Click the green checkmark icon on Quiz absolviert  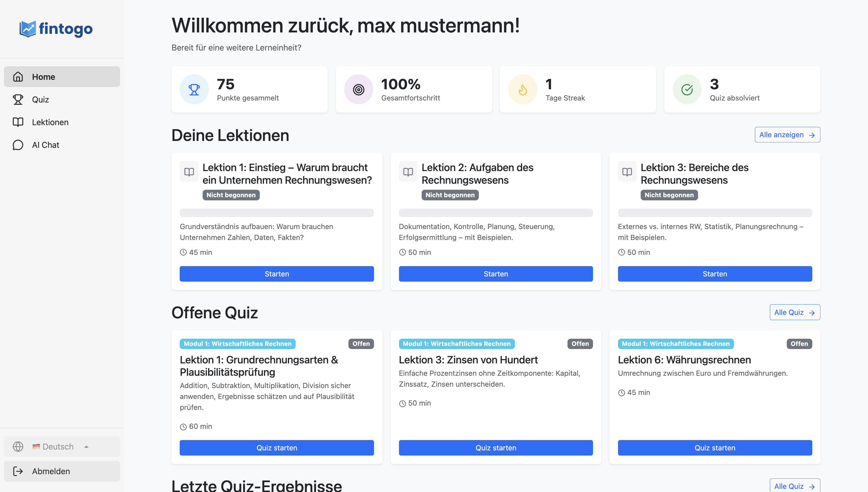[x=687, y=89]
